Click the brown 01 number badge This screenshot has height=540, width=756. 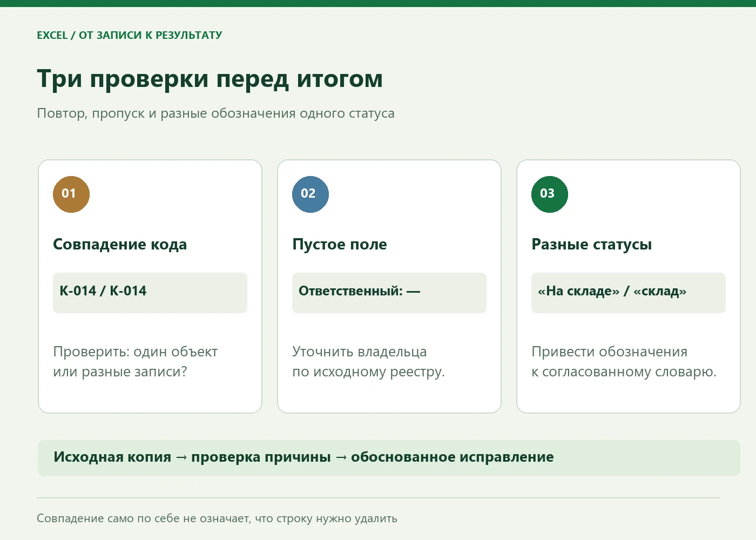[x=71, y=194]
